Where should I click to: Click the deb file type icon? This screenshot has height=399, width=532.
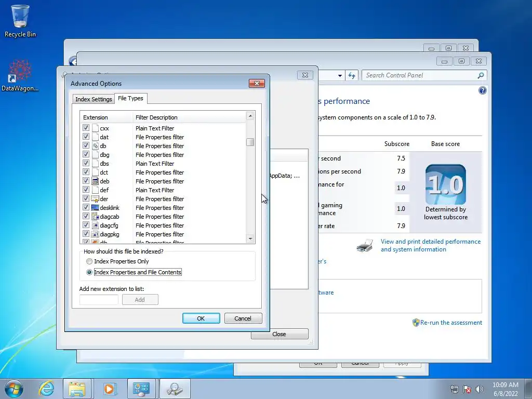(x=96, y=181)
